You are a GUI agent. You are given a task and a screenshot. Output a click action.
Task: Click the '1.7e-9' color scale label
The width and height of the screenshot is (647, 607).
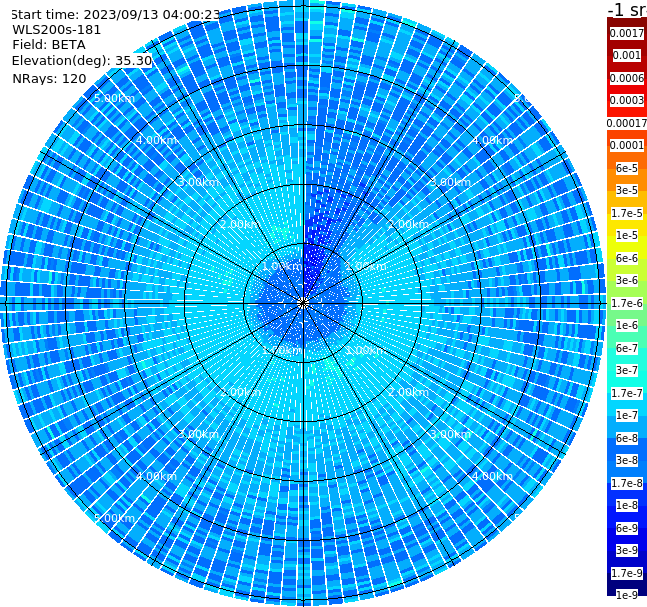click(x=627, y=573)
